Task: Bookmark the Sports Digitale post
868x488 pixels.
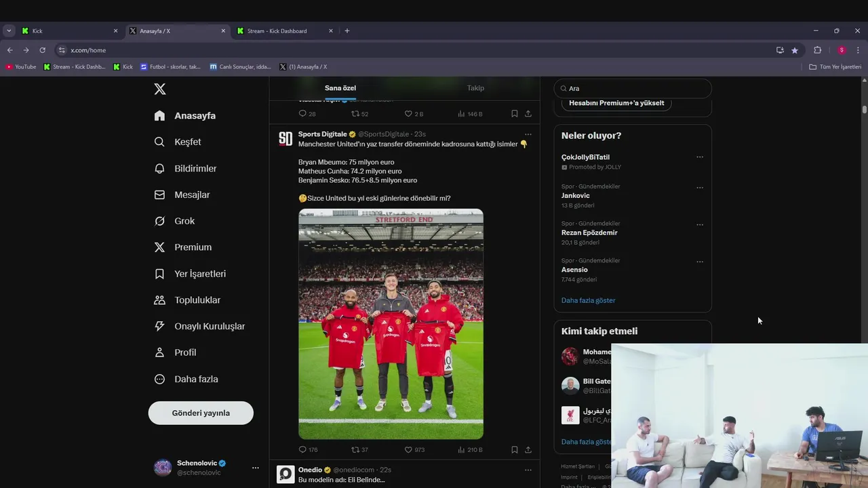Action: tap(515, 449)
